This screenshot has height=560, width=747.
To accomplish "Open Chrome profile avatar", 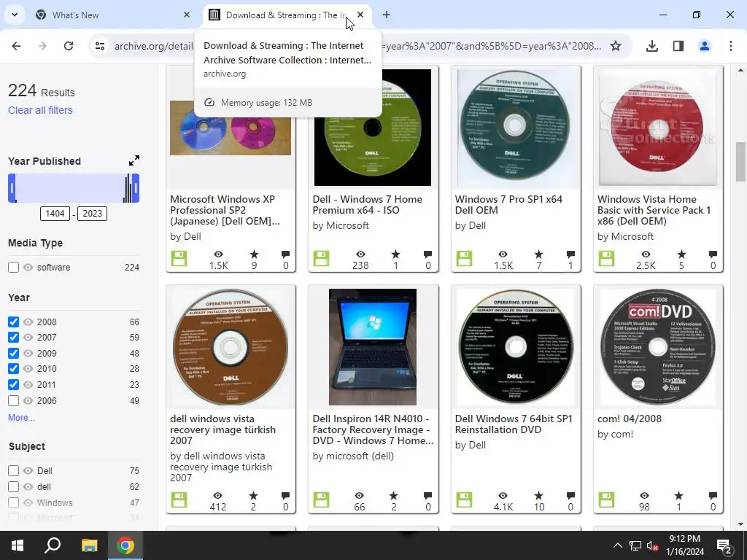I will click(x=705, y=46).
